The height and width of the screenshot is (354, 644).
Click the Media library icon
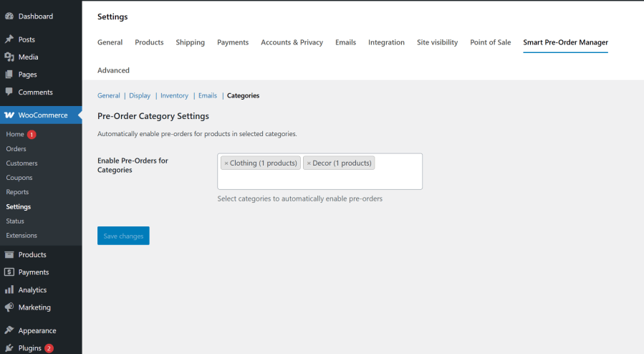(9, 57)
